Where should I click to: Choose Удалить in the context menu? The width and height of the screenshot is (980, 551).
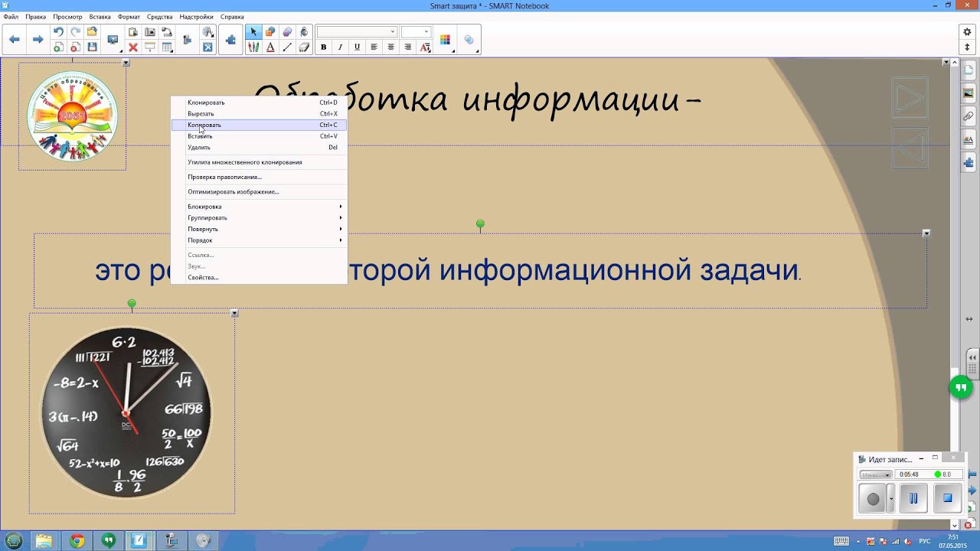[259, 147]
